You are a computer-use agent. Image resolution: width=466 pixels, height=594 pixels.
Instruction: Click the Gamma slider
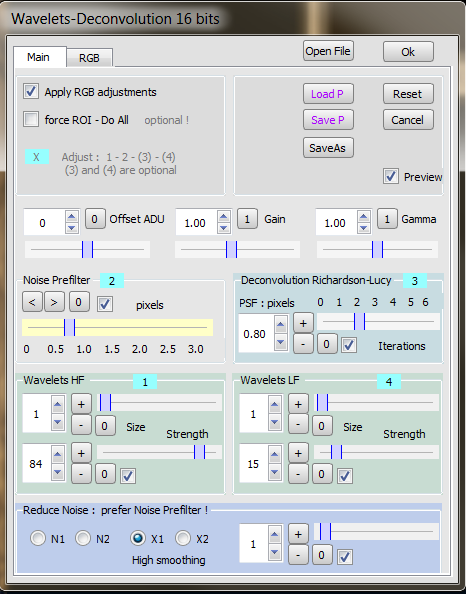click(x=377, y=250)
